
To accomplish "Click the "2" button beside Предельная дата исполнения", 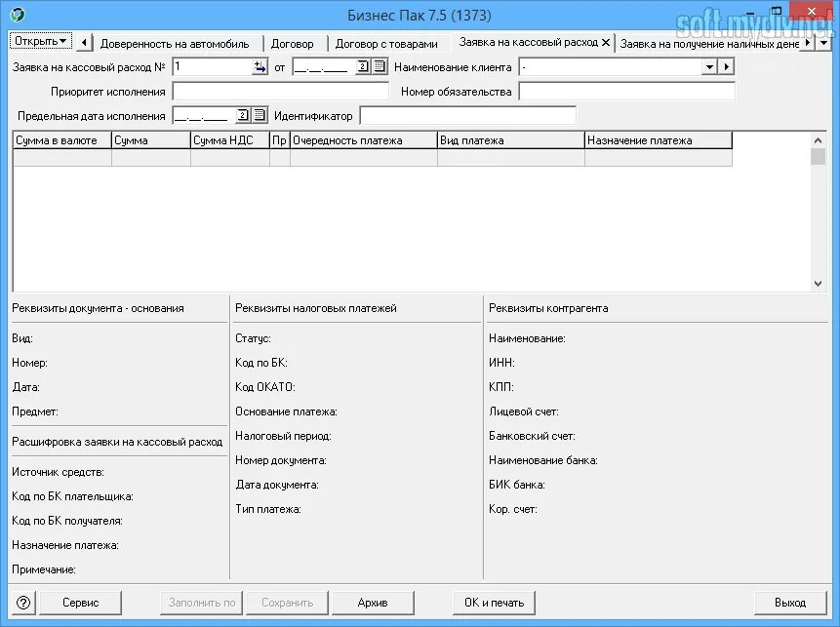I will coord(243,115).
